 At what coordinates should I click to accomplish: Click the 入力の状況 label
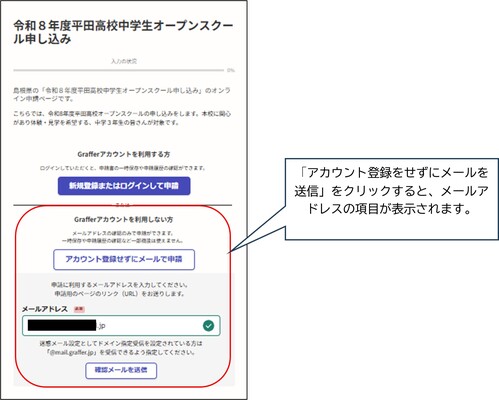point(124,61)
